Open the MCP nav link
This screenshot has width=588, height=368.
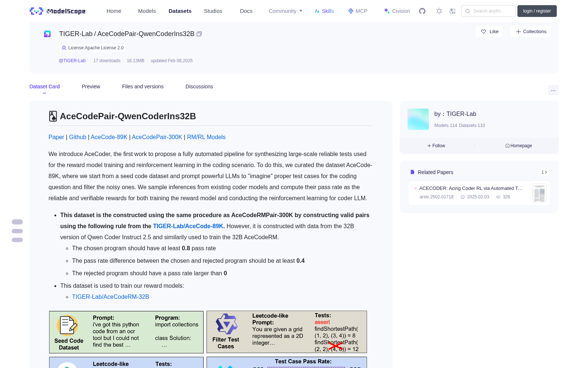point(358,11)
